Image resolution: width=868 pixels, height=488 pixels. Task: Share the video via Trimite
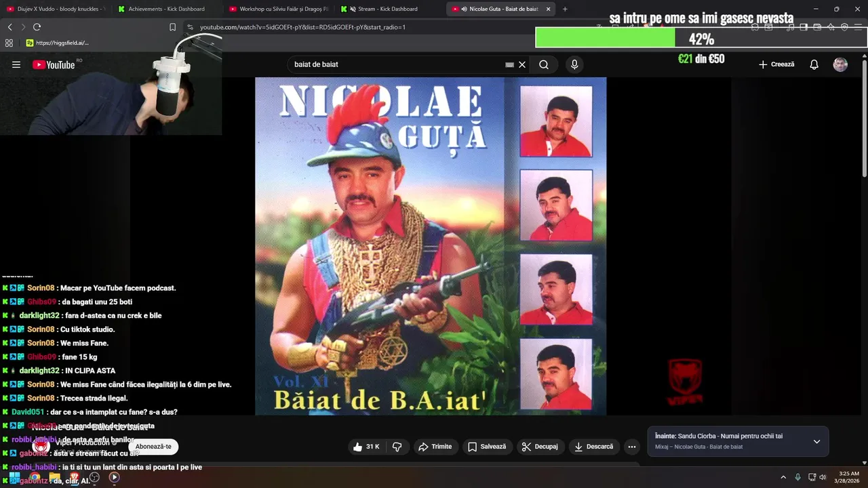[x=435, y=447]
